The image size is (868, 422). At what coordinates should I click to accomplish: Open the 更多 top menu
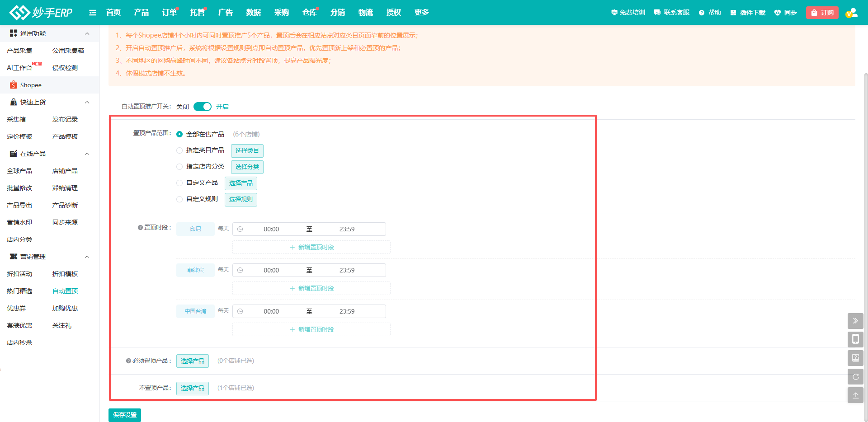(x=422, y=12)
